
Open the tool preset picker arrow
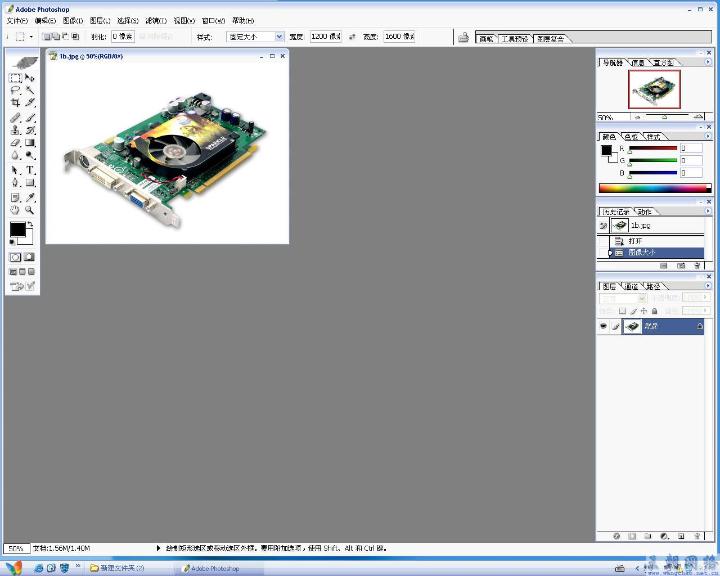pyautogui.click(x=31, y=37)
